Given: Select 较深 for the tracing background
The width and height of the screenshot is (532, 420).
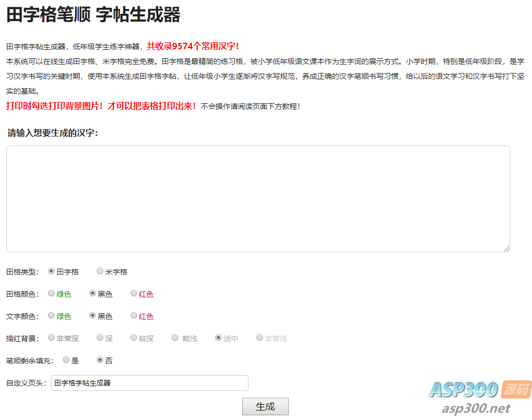Looking at the screenshot, I should tap(134, 338).
